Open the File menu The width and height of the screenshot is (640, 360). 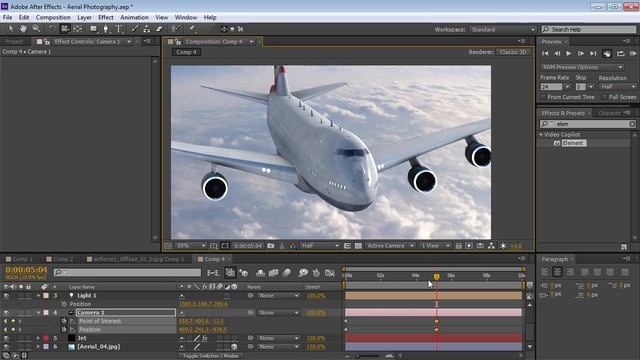click(7, 18)
